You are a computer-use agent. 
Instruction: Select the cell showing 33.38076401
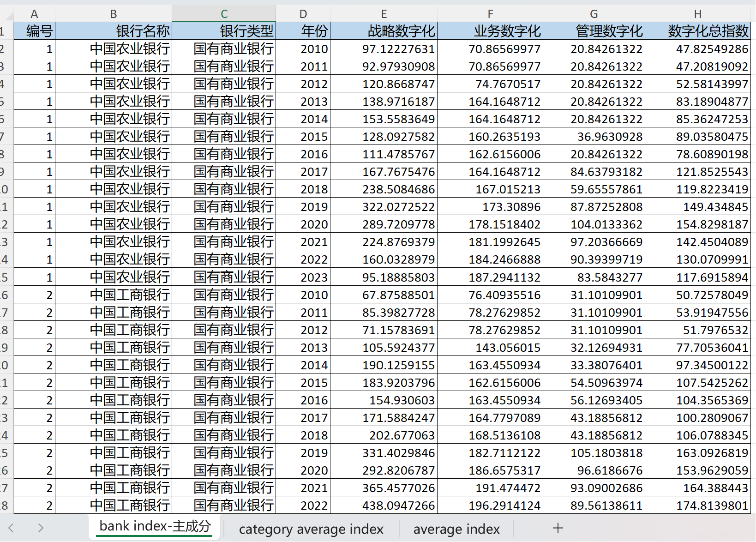point(594,365)
